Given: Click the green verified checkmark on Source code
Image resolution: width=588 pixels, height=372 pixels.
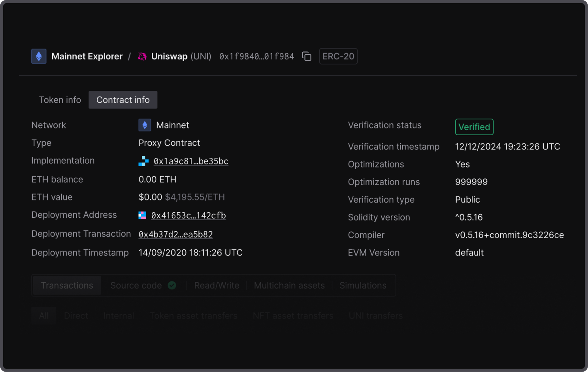Looking at the screenshot, I should (x=172, y=285).
